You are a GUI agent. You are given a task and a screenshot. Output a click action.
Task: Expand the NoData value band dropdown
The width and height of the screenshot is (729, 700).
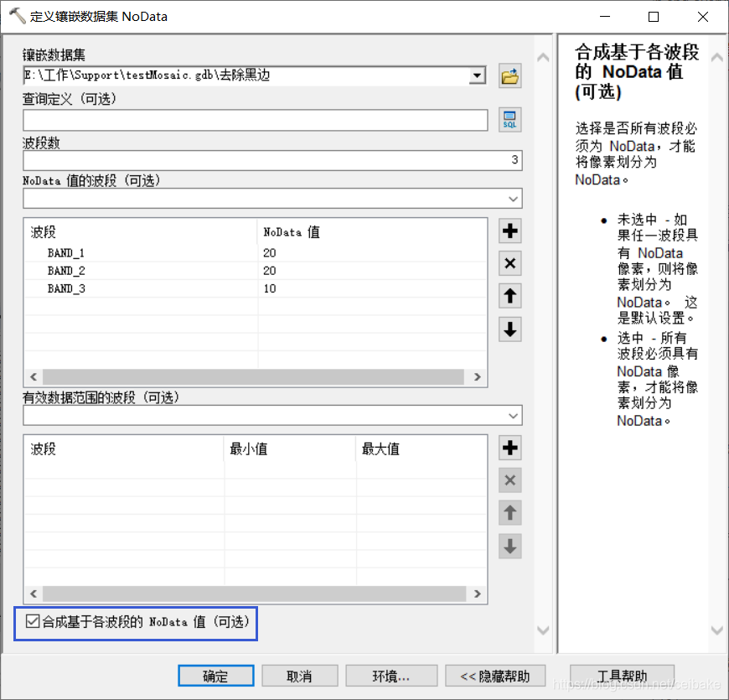pyautogui.click(x=513, y=199)
